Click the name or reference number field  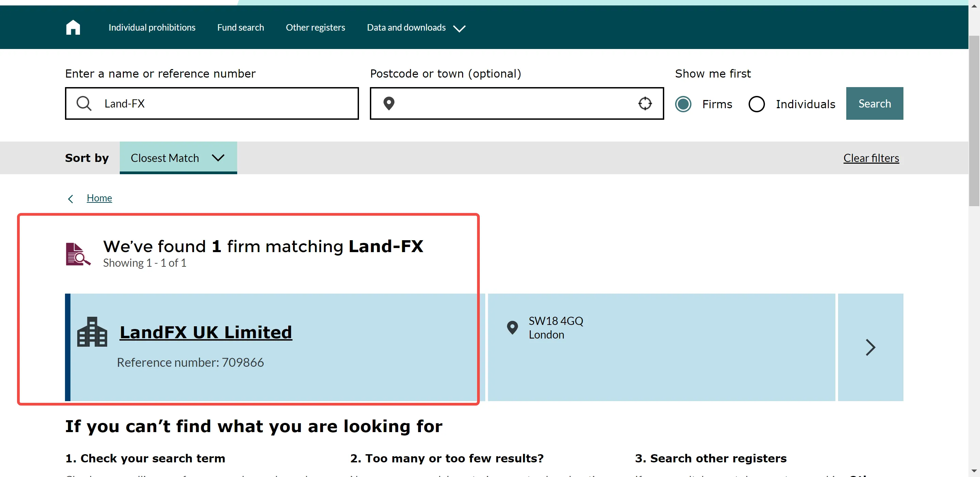point(212,103)
